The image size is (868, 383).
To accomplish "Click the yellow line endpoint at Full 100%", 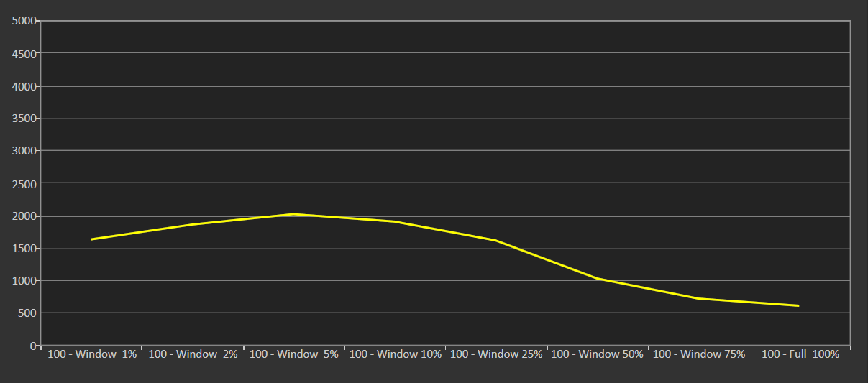I will coord(798,305).
